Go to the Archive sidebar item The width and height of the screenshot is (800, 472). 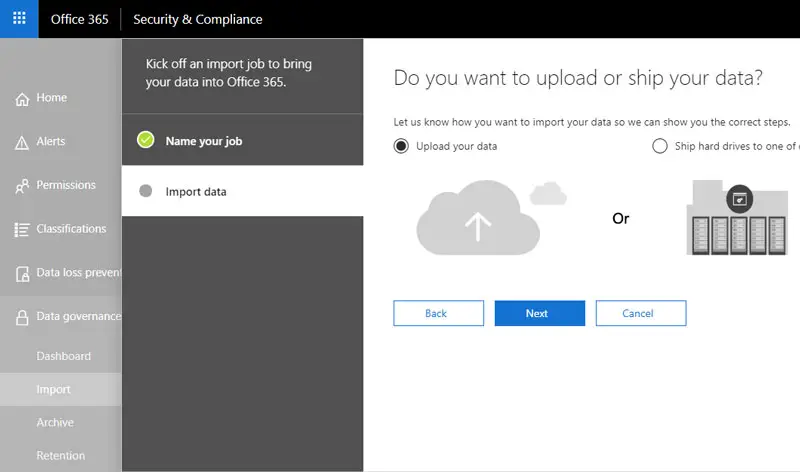tap(55, 423)
